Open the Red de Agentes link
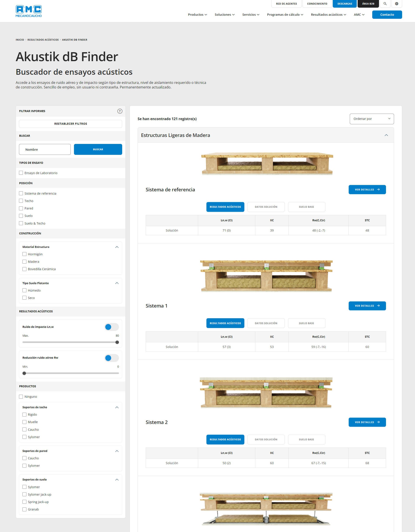The width and height of the screenshot is (415, 532). click(286, 4)
